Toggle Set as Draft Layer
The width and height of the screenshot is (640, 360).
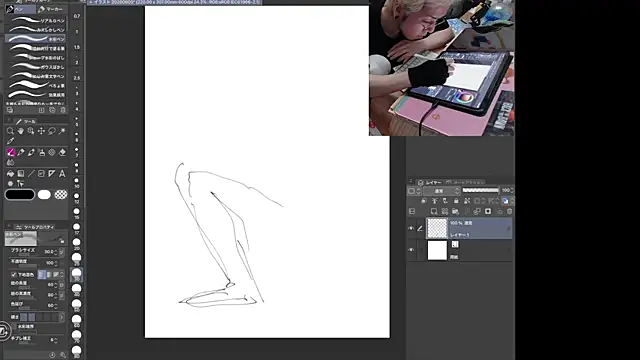pos(445,201)
